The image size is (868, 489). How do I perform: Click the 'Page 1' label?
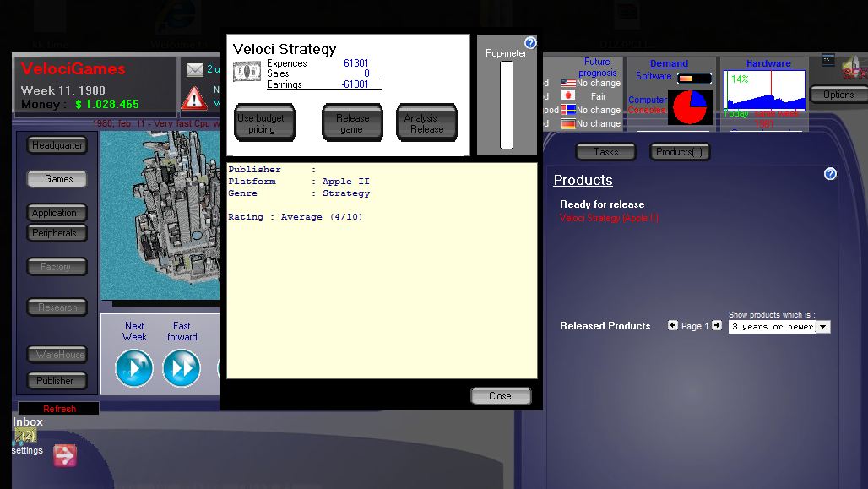(x=695, y=326)
